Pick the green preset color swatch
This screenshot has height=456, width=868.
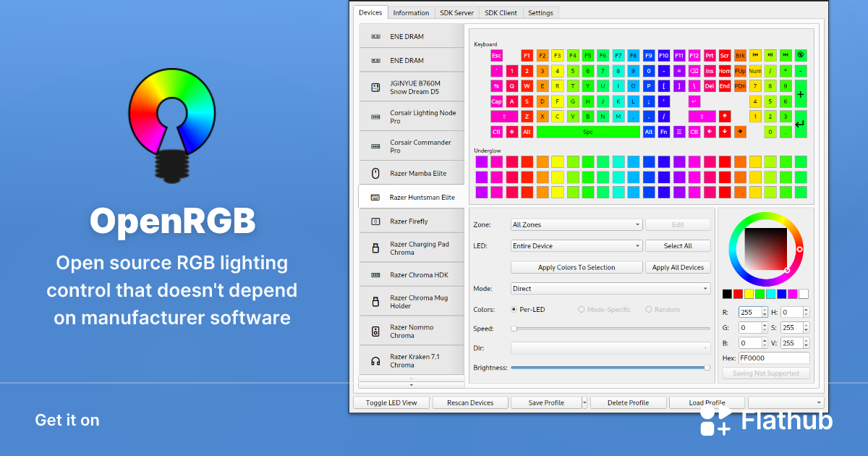(x=759, y=294)
